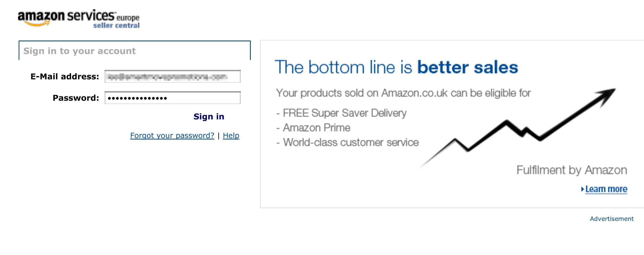Open the Help link
The height and width of the screenshot is (255, 644).
point(231,135)
